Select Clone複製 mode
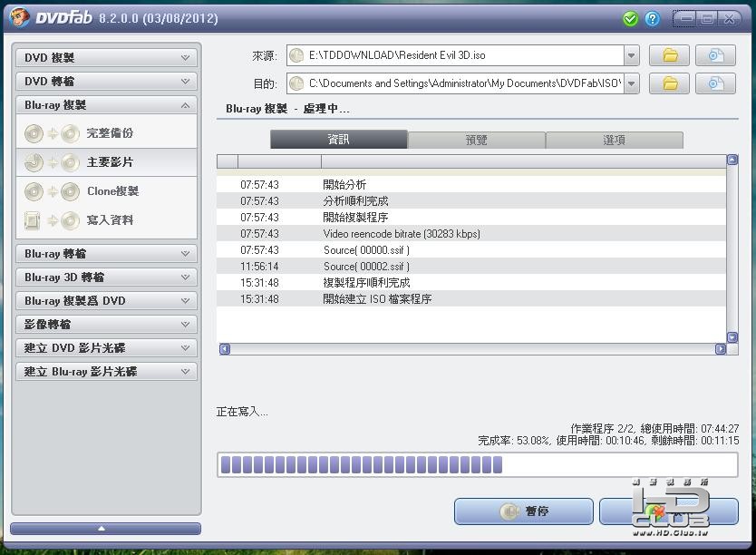This screenshot has height=555, width=756. [x=107, y=191]
